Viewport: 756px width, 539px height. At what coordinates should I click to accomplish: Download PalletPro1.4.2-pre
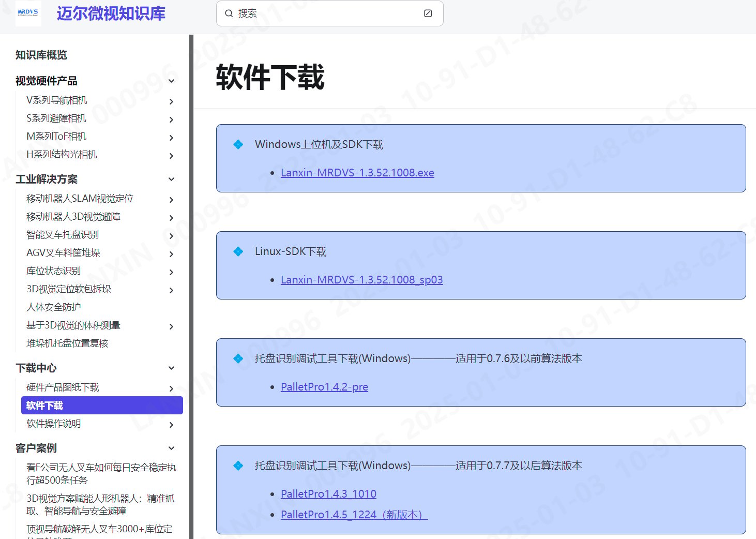point(324,387)
